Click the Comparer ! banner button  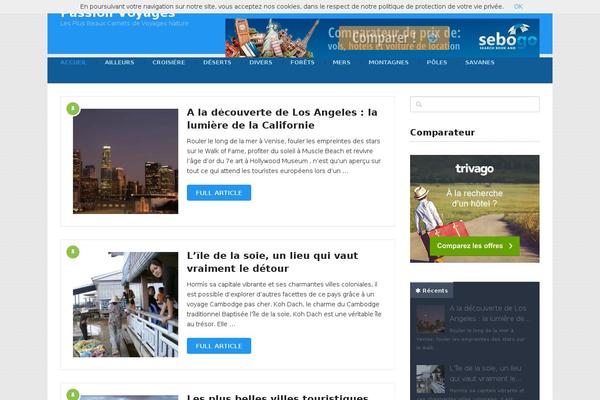point(394,38)
